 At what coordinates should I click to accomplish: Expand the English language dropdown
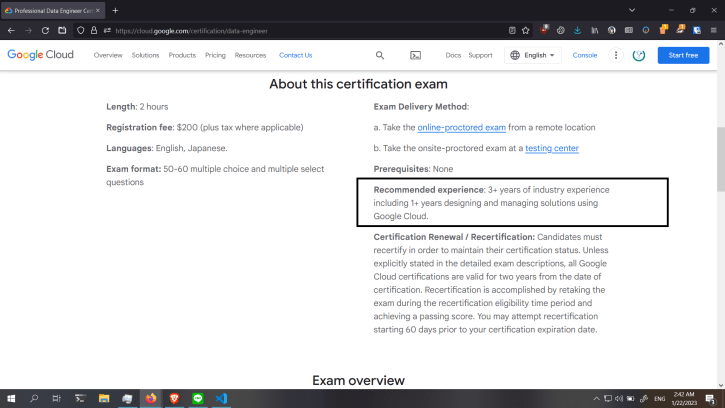click(533, 55)
